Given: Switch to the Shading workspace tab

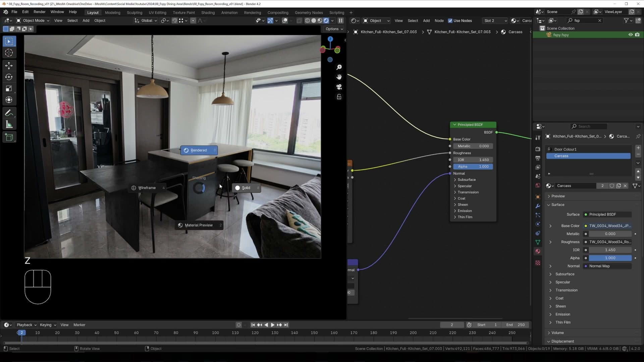Looking at the screenshot, I should (x=208, y=12).
